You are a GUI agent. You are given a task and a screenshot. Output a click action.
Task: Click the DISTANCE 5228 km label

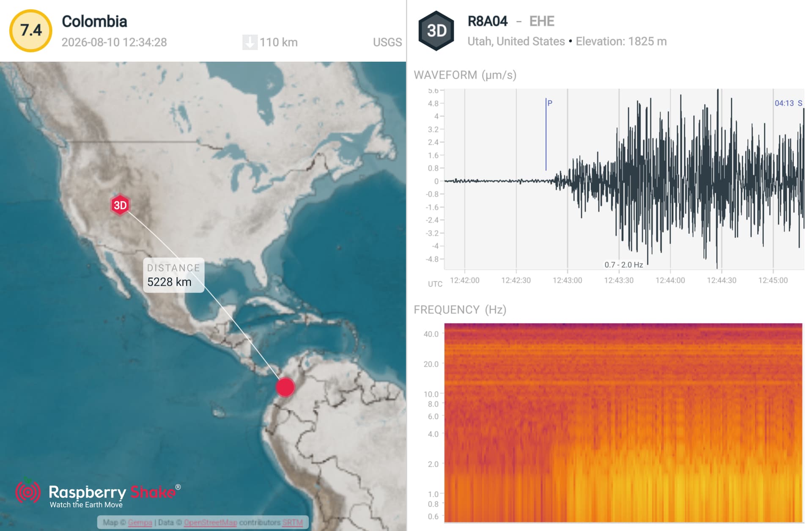click(x=174, y=275)
